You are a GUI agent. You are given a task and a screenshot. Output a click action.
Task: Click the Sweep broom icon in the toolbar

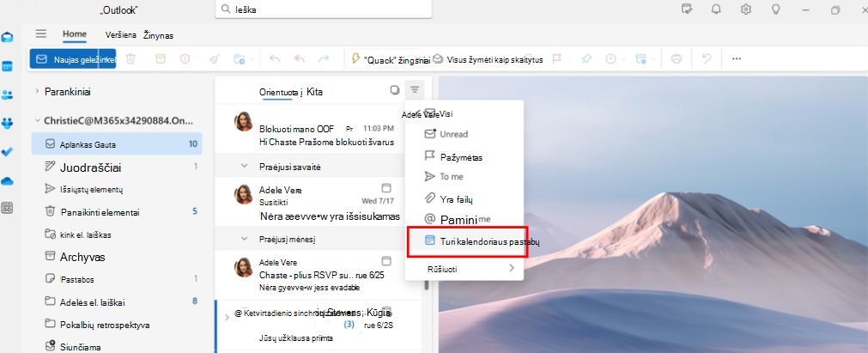point(215,58)
